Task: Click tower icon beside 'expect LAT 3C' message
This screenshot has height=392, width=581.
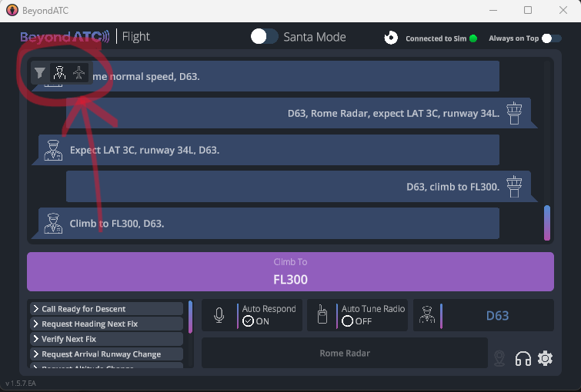Action: 514,113
